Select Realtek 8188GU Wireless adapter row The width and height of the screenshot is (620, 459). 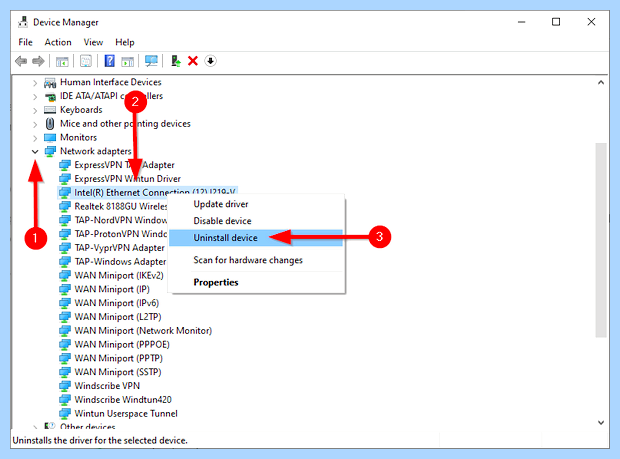pos(113,206)
